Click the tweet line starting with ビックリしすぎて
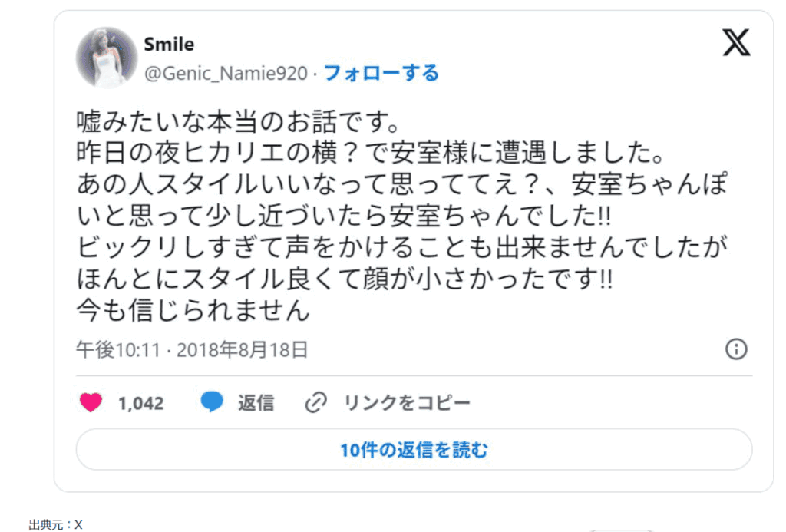 (402, 247)
